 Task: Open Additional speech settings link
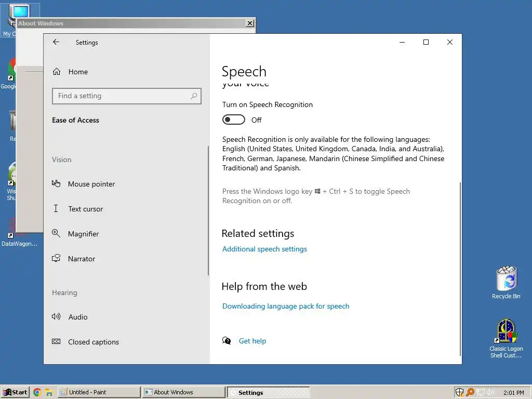(x=264, y=249)
